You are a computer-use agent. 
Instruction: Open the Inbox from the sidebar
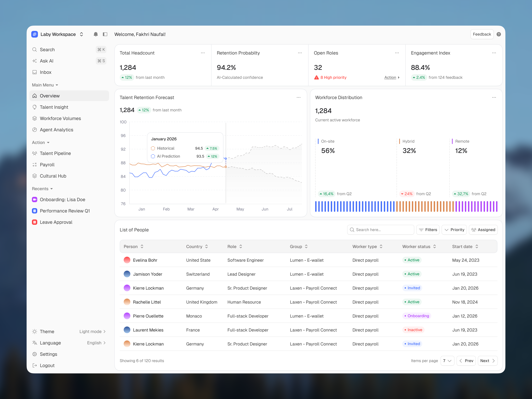pyautogui.click(x=45, y=72)
